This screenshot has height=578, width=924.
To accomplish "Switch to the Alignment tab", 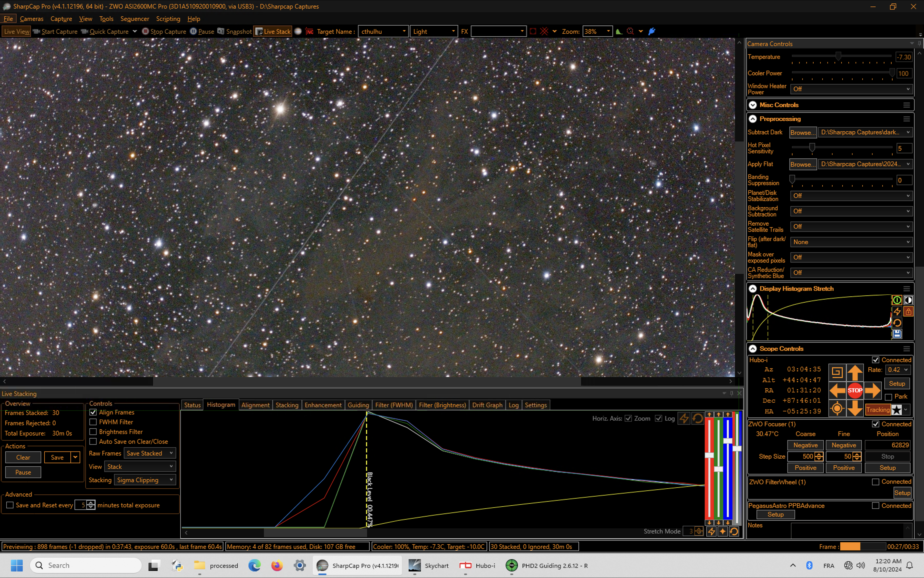I will tap(255, 405).
